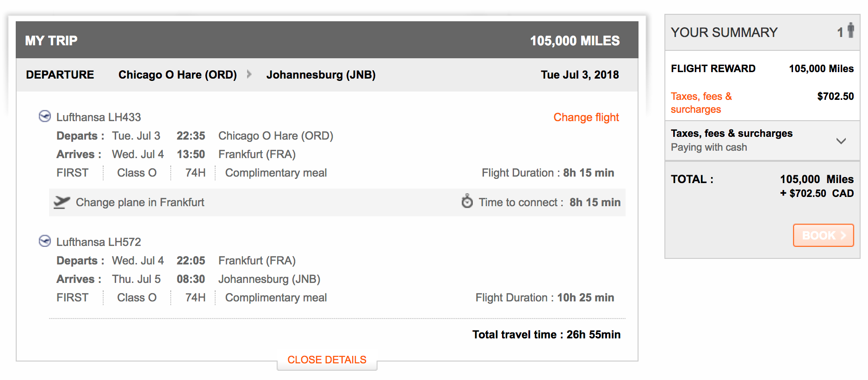
Task: Collapse the trip with Close Details
Action: 327,360
